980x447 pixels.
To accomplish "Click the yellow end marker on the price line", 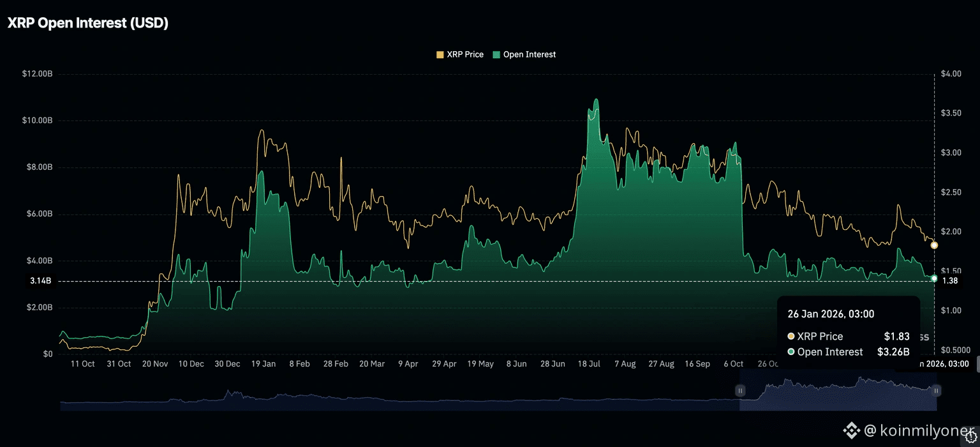I will click(935, 245).
